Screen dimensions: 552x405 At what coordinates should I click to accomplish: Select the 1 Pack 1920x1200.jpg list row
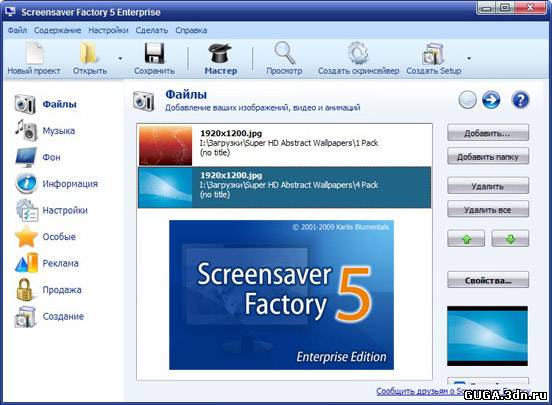284,145
